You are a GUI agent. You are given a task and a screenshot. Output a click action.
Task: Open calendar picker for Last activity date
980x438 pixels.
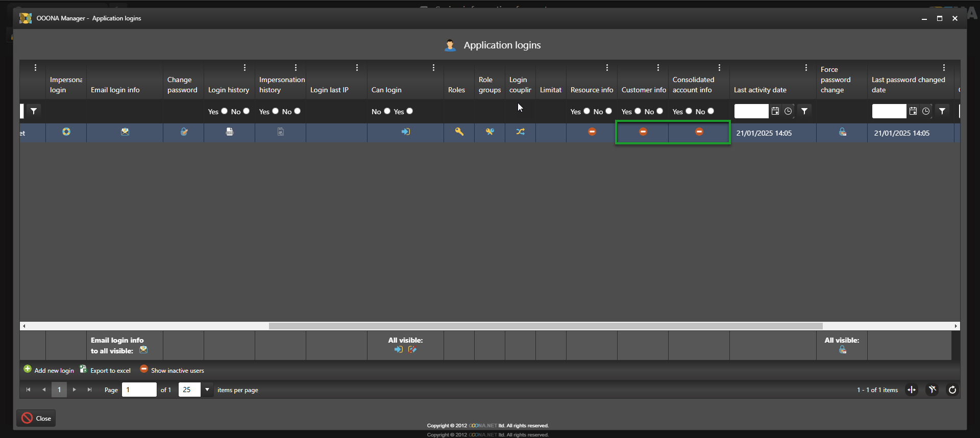[775, 111]
